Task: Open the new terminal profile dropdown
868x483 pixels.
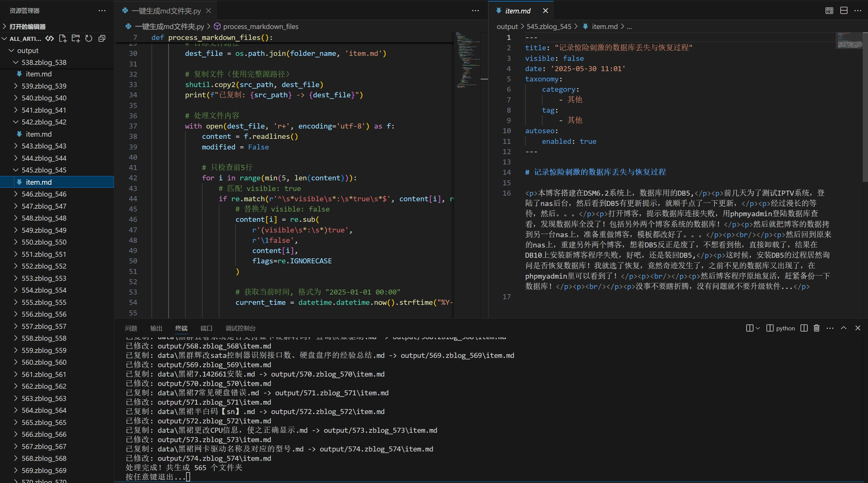Action: [x=758, y=328]
